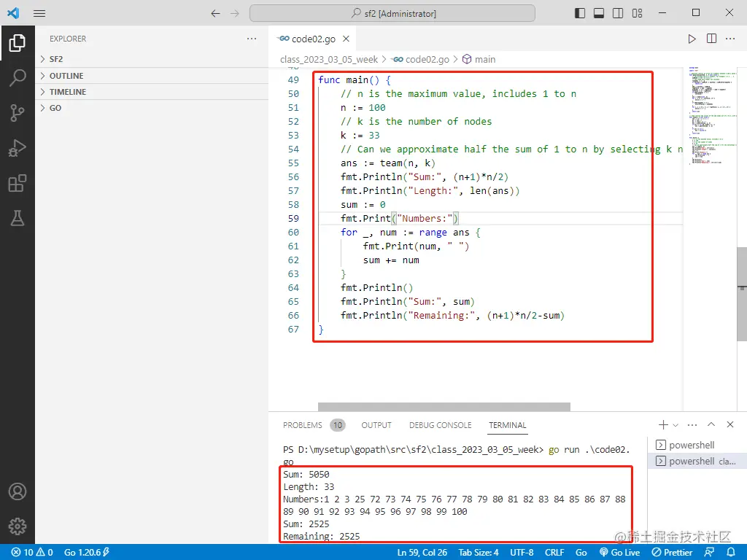Create a new terminal with plus icon

coord(662,425)
